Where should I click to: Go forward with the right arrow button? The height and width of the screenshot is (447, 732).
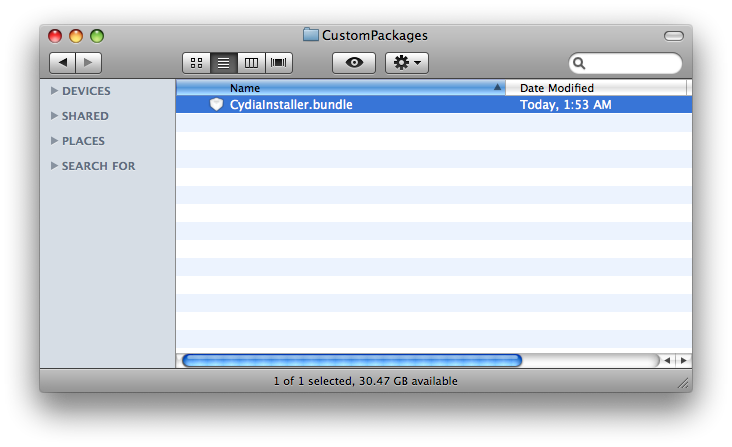pyautogui.click(x=88, y=63)
